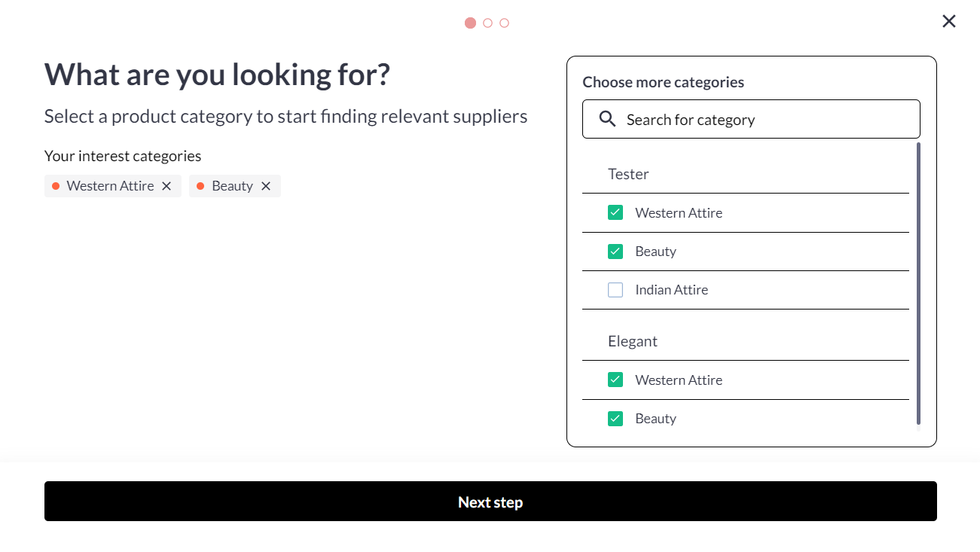Click the Elegant group header

coord(633,341)
